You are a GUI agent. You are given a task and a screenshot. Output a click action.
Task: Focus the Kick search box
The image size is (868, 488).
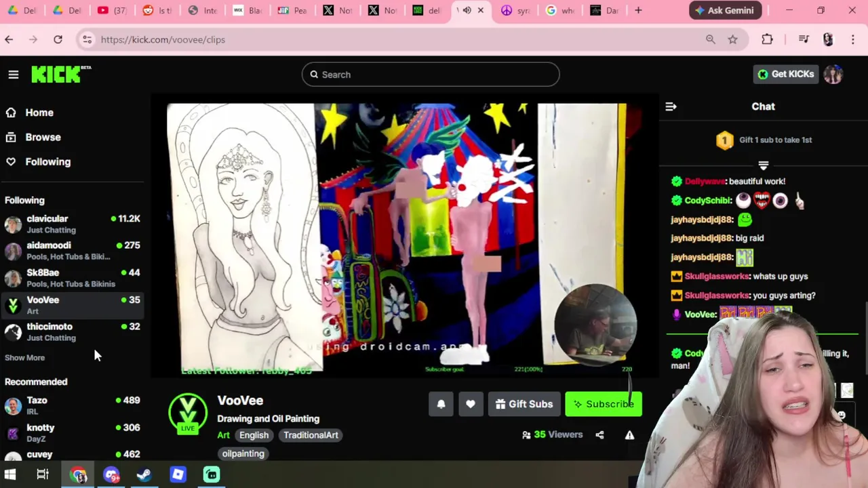pyautogui.click(x=431, y=75)
